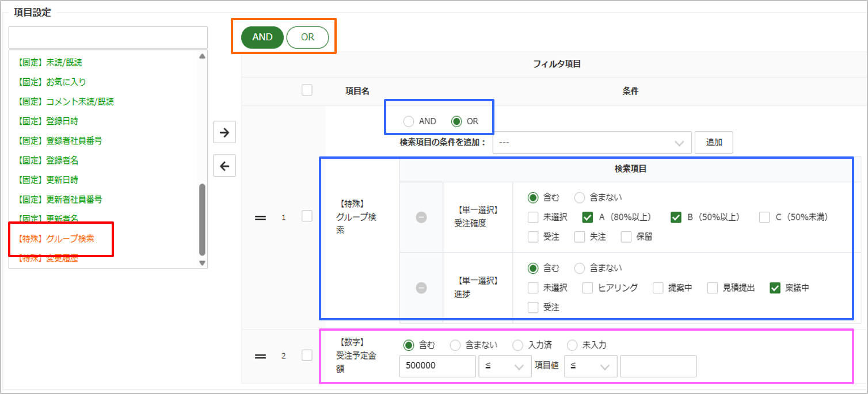Viewport: 868px width, 394px height.
Task: Click the minus icon for 進捗 row
Action: click(421, 288)
